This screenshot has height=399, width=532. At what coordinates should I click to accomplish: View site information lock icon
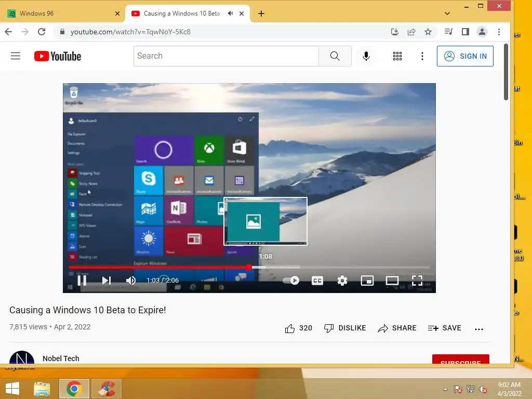(x=62, y=32)
